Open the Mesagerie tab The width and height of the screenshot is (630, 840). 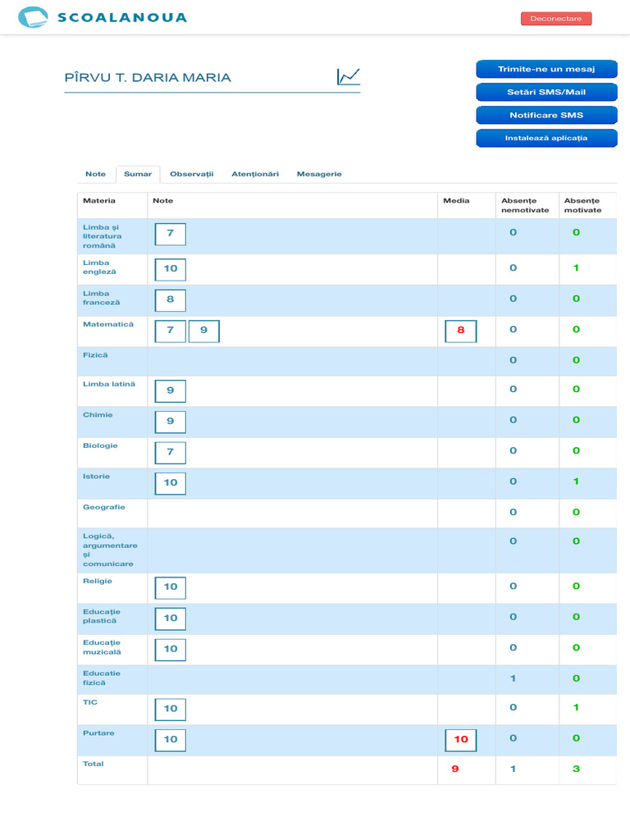pos(319,174)
